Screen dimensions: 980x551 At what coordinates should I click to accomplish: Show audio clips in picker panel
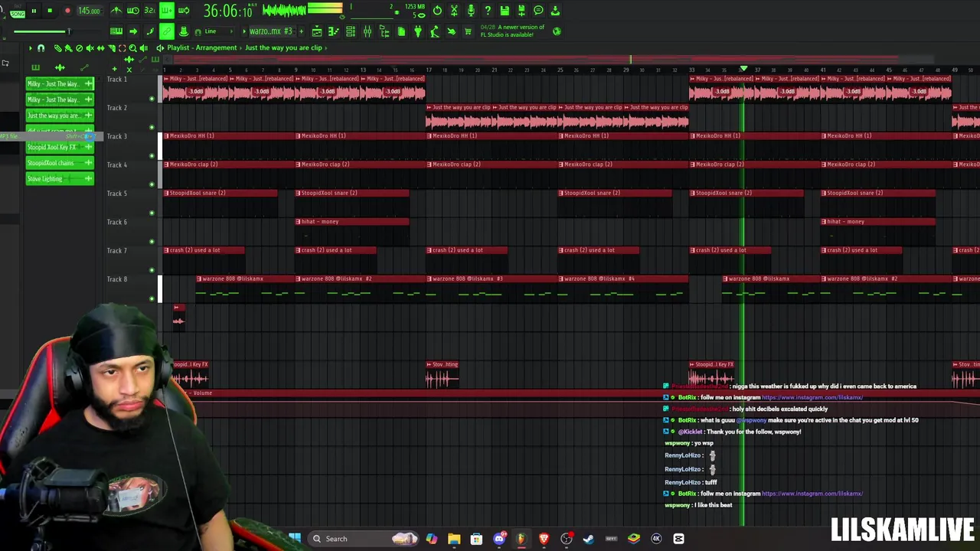60,68
